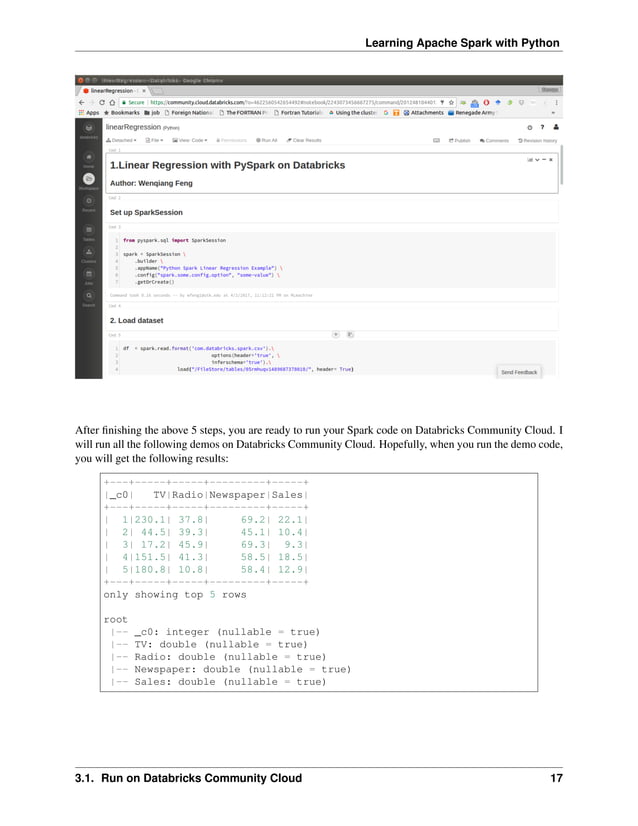Click the 'Sales: double (nullable = true)' line
The height and width of the screenshot is (826, 638).
point(230,682)
